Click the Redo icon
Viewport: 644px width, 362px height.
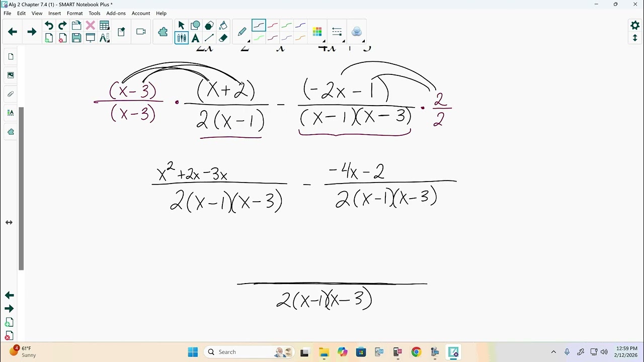click(62, 26)
